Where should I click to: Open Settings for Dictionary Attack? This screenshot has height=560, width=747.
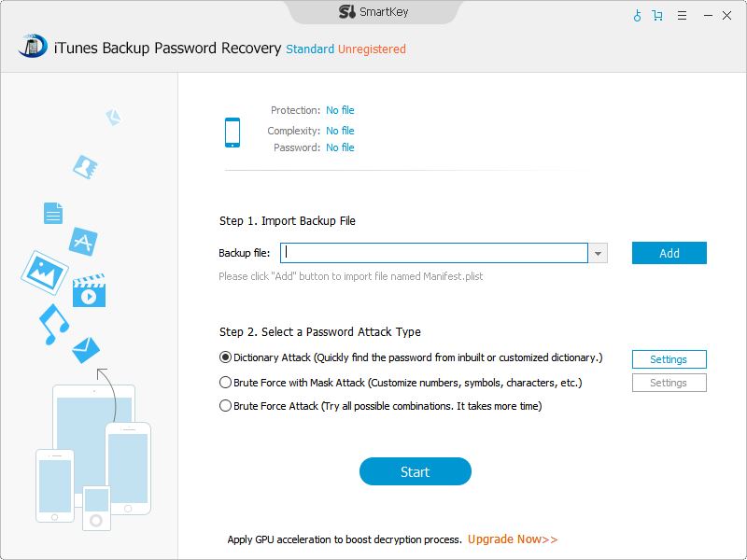pos(669,359)
